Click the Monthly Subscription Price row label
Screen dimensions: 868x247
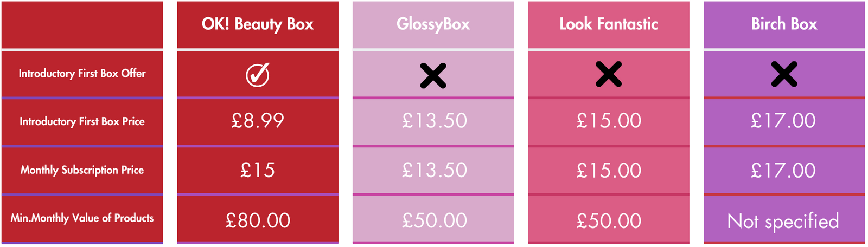(82, 170)
